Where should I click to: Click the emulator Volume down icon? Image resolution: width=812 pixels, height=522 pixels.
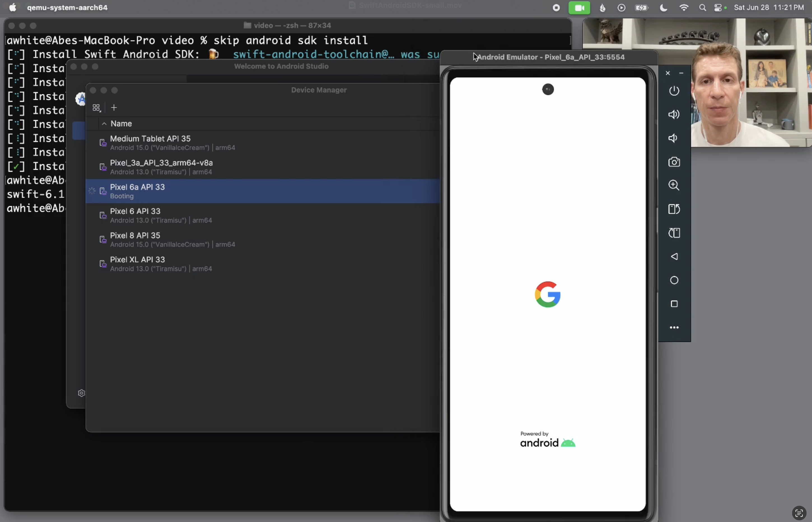673,138
